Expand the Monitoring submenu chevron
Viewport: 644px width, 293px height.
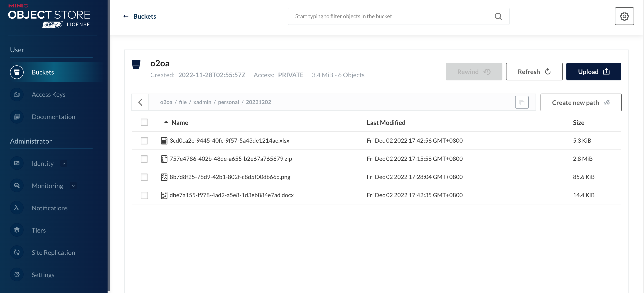click(x=73, y=186)
